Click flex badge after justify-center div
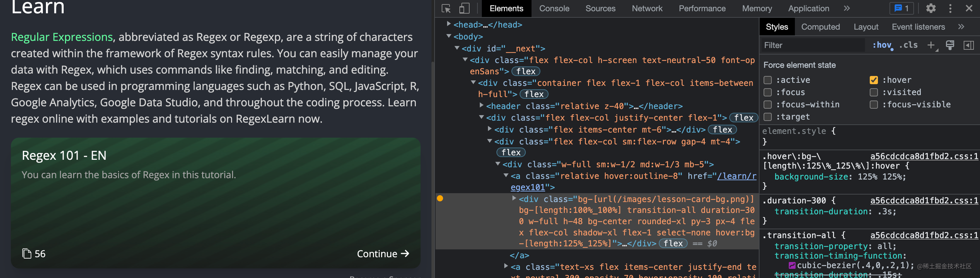The width and height of the screenshot is (980, 278). 744,118
